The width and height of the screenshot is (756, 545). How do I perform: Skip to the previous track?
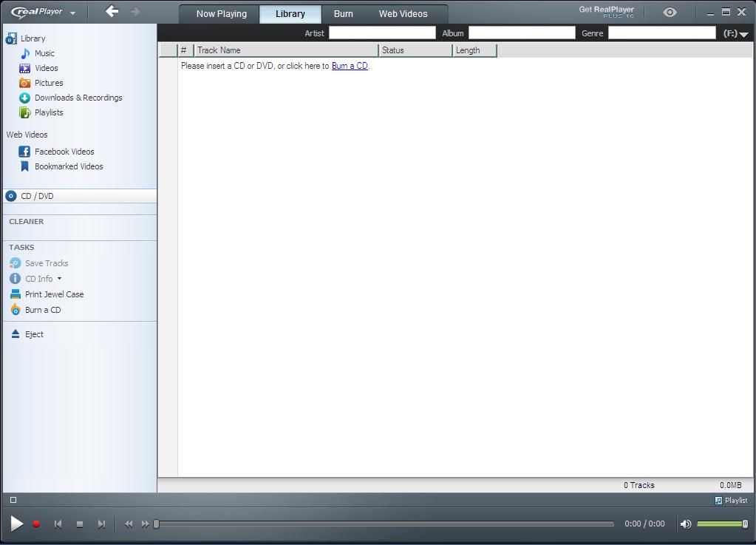[x=58, y=524]
